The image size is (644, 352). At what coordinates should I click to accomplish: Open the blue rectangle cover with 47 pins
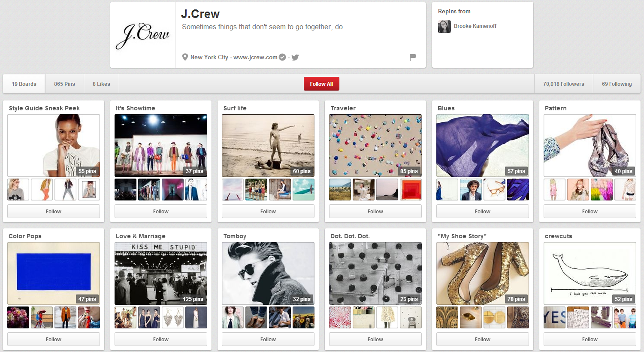(x=54, y=273)
